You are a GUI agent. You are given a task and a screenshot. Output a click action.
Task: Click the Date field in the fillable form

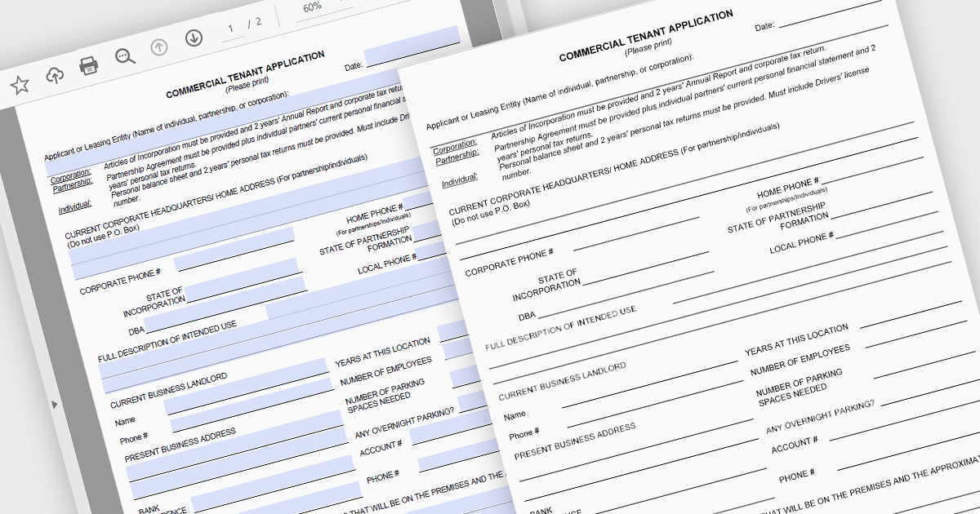412,46
